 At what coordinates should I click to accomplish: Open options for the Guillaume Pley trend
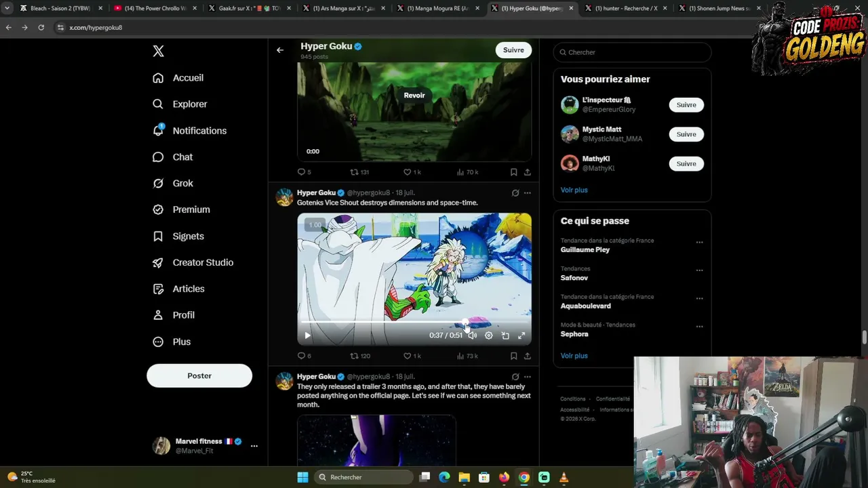tap(699, 242)
